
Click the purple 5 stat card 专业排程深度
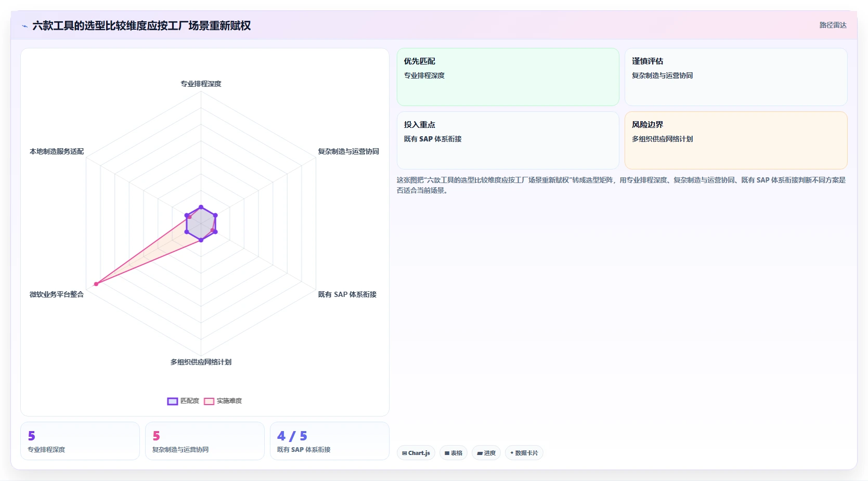tap(80, 441)
